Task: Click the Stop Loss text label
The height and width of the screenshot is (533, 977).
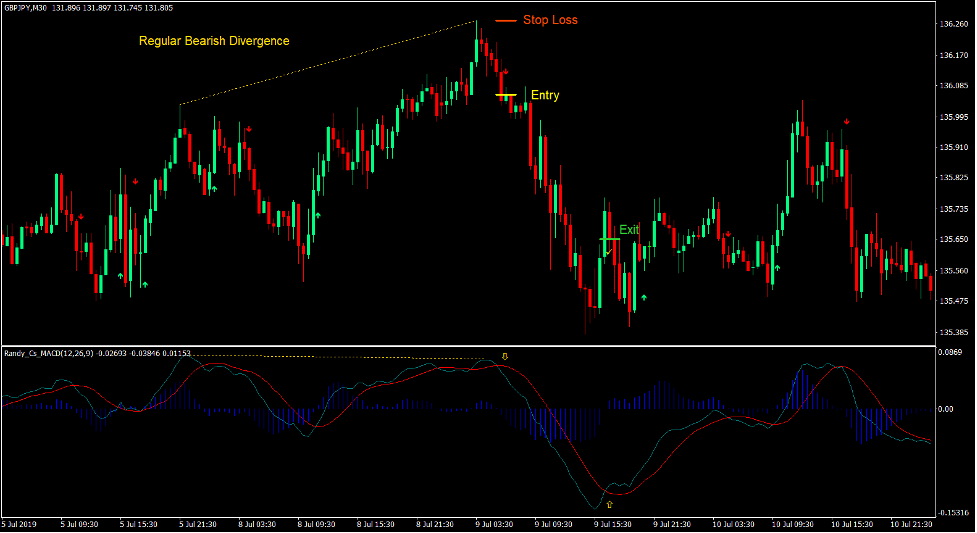Action: click(x=550, y=20)
